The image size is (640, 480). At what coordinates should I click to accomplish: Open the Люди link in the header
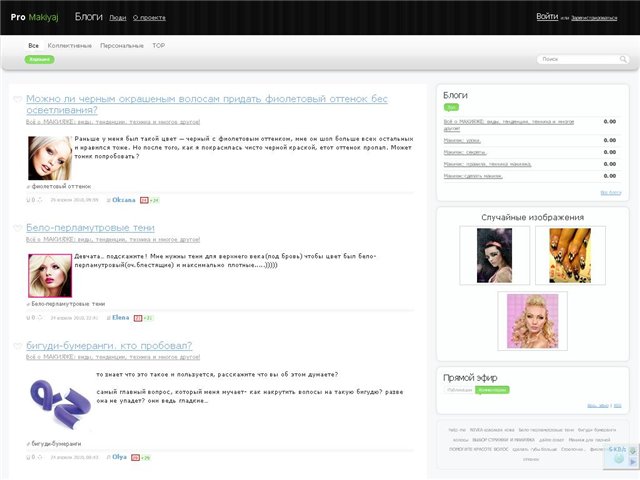point(118,18)
